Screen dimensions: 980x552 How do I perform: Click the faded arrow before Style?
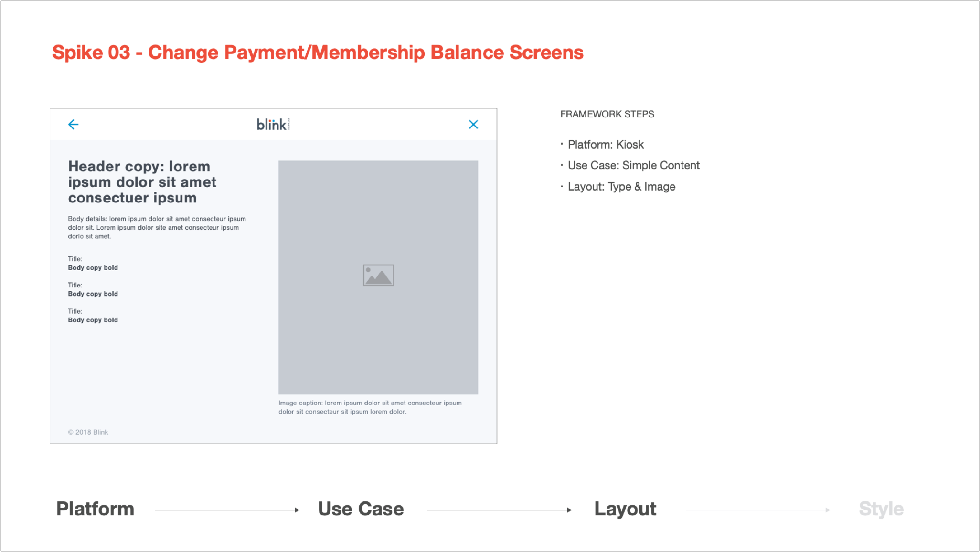(x=757, y=510)
